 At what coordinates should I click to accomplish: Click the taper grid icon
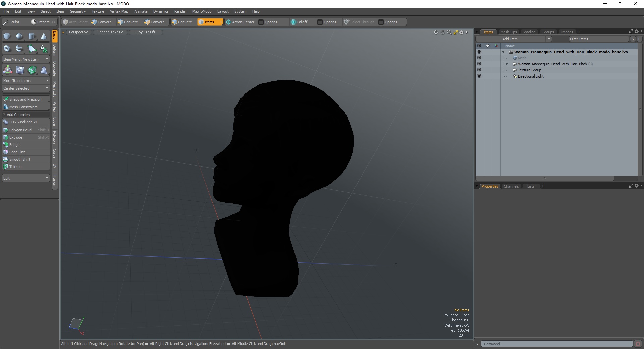pyautogui.click(x=44, y=70)
